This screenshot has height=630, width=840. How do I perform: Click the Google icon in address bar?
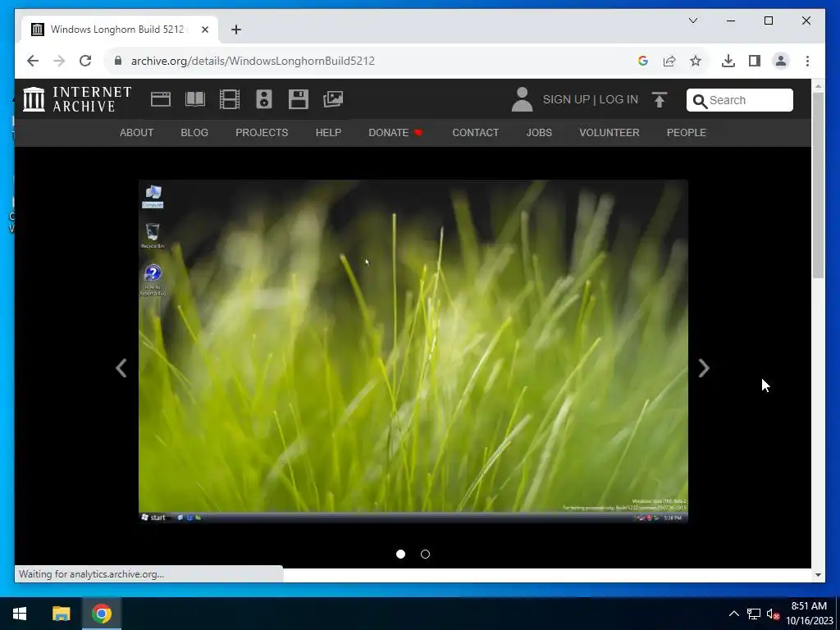pos(643,61)
